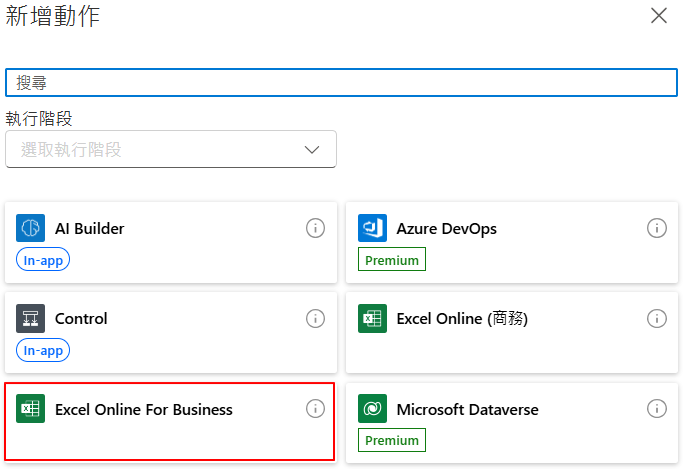This screenshot has height=469, width=686.
Task: Click the Premium badge under Azure DevOps
Action: pyautogui.click(x=392, y=259)
